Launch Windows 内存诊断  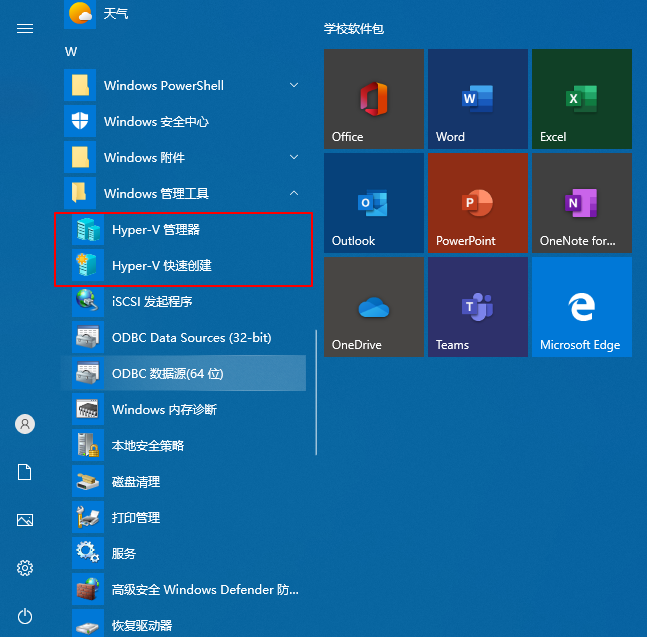164,410
